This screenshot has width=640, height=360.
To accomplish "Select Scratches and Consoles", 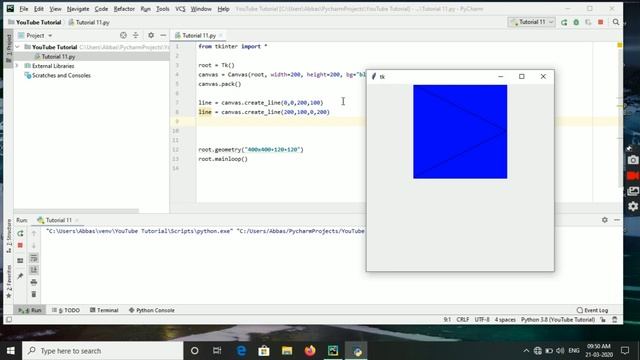I will tap(61, 76).
